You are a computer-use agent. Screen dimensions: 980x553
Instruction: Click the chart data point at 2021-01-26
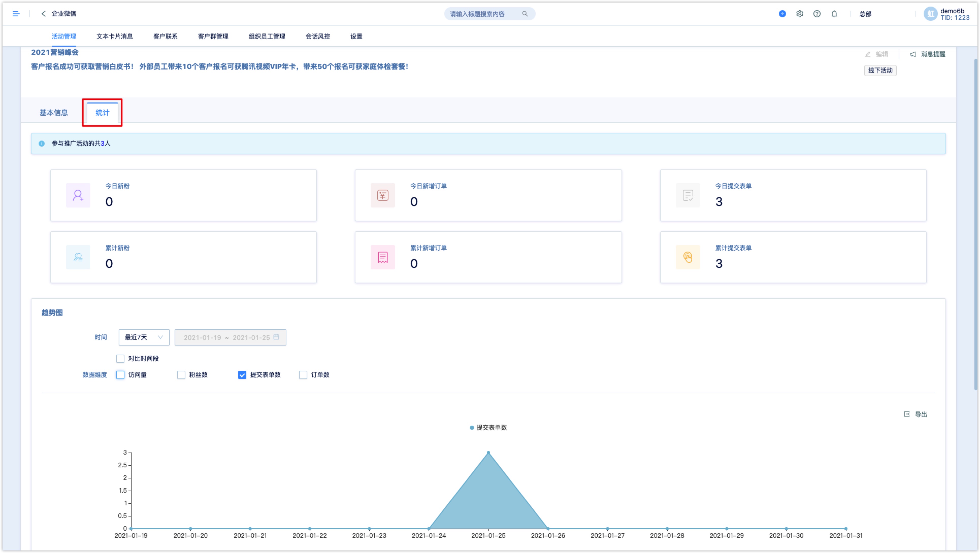548,529
